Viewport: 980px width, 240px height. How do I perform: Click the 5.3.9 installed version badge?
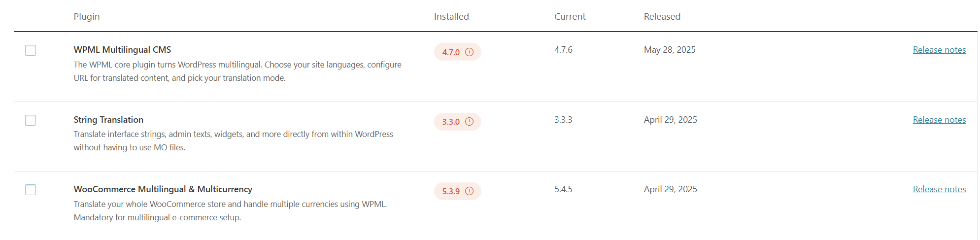(x=457, y=191)
